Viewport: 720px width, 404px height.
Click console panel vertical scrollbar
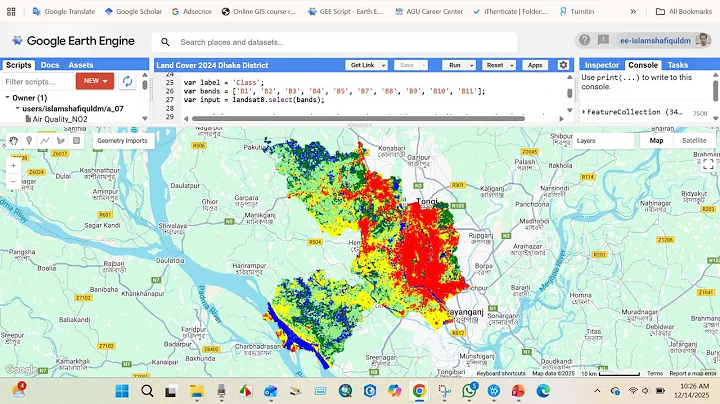point(715,90)
